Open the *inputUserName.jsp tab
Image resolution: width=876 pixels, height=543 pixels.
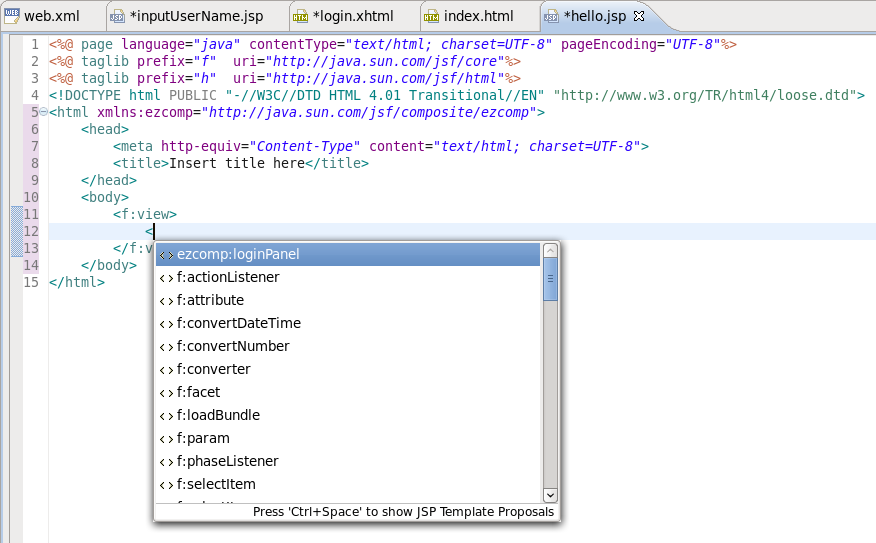point(196,16)
